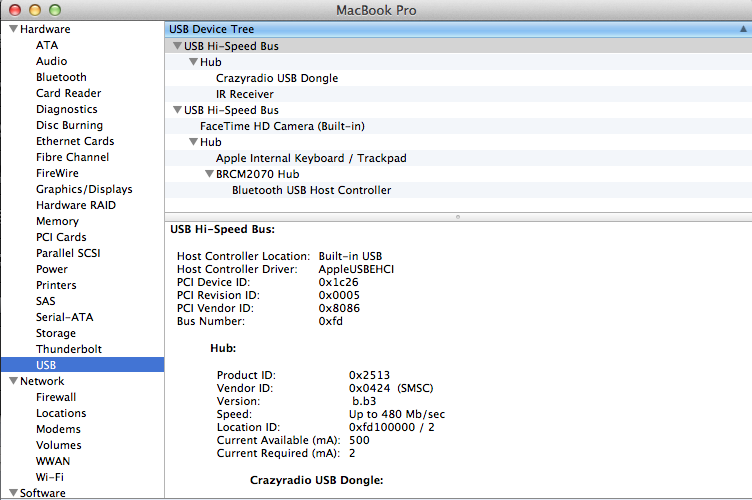
Task: Select Graphics/Displays in the hardware list
Action: (x=84, y=189)
